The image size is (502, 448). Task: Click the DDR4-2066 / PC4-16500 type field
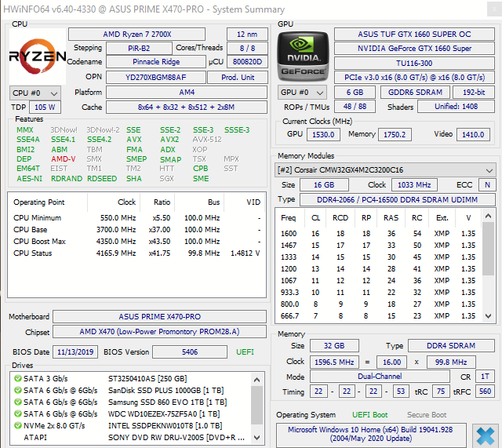point(398,200)
